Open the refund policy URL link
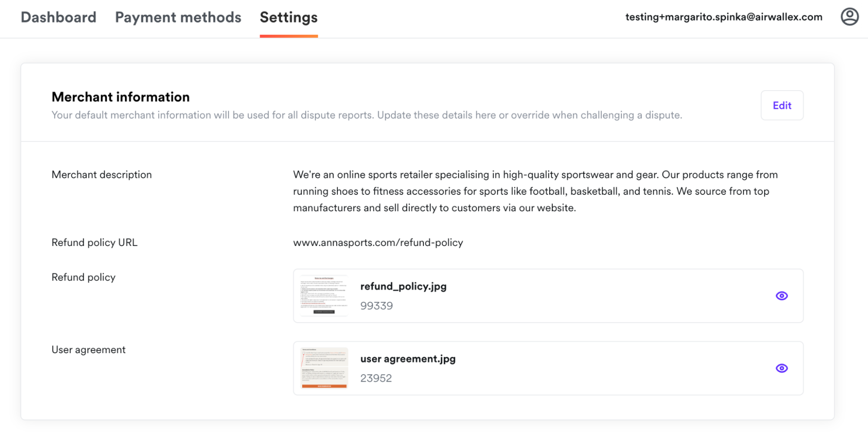Viewport: 868px width, 432px height. [x=378, y=242]
